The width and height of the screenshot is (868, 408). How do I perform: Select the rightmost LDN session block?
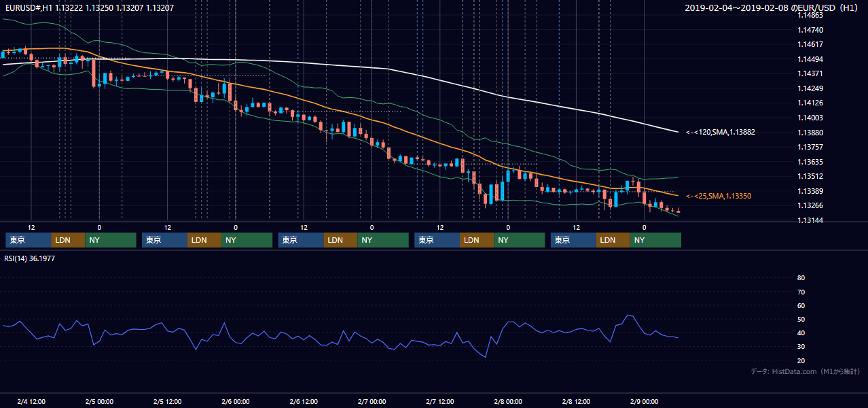click(x=613, y=240)
